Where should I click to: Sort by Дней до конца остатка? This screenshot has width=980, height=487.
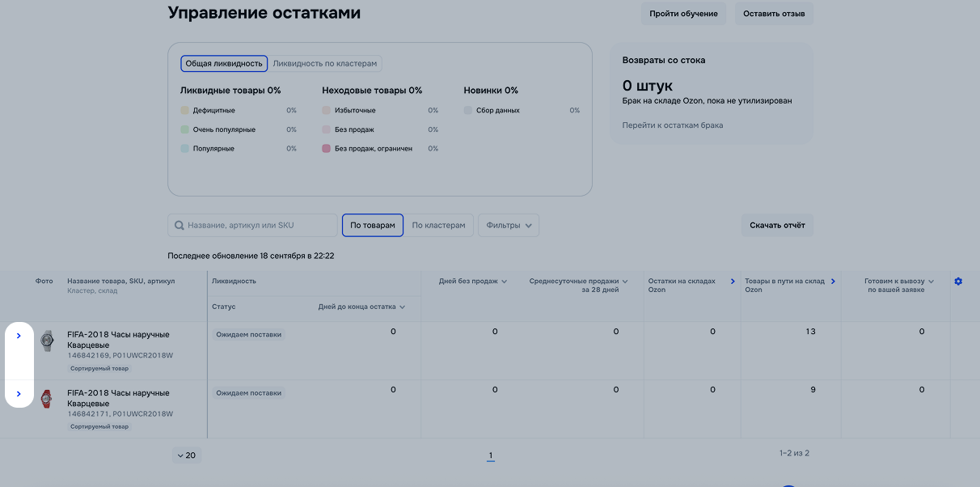pos(361,307)
